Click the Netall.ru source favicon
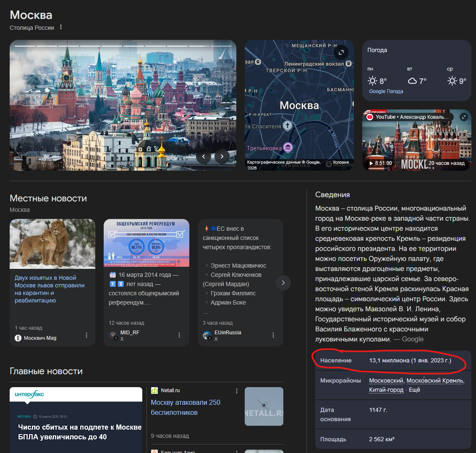The height and width of the screenshot is (453, 476). 154,391
